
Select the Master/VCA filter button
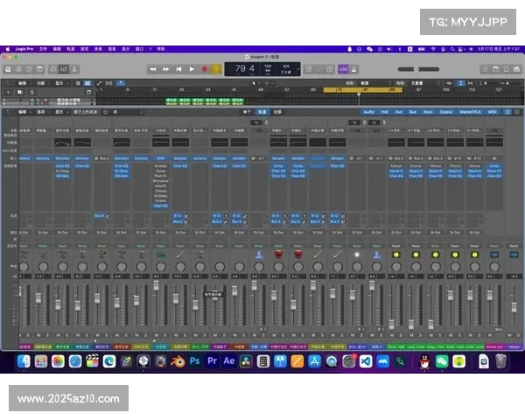coord(471,112)
